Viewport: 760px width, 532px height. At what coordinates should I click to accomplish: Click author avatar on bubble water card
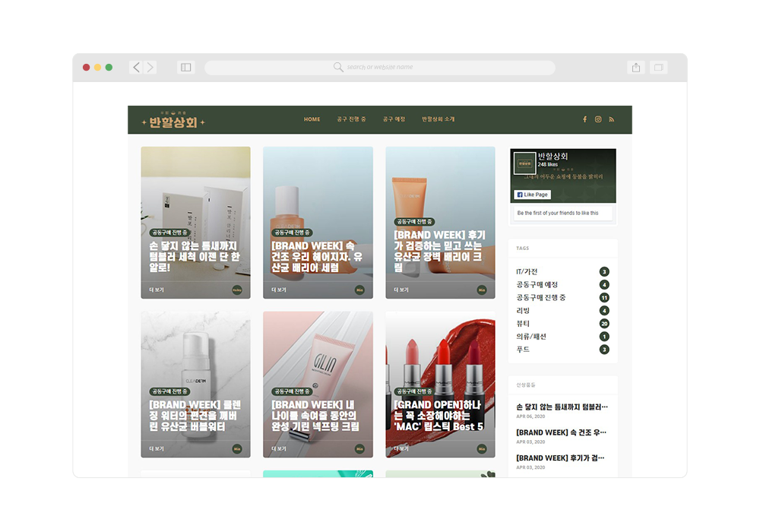click(237, 448)
